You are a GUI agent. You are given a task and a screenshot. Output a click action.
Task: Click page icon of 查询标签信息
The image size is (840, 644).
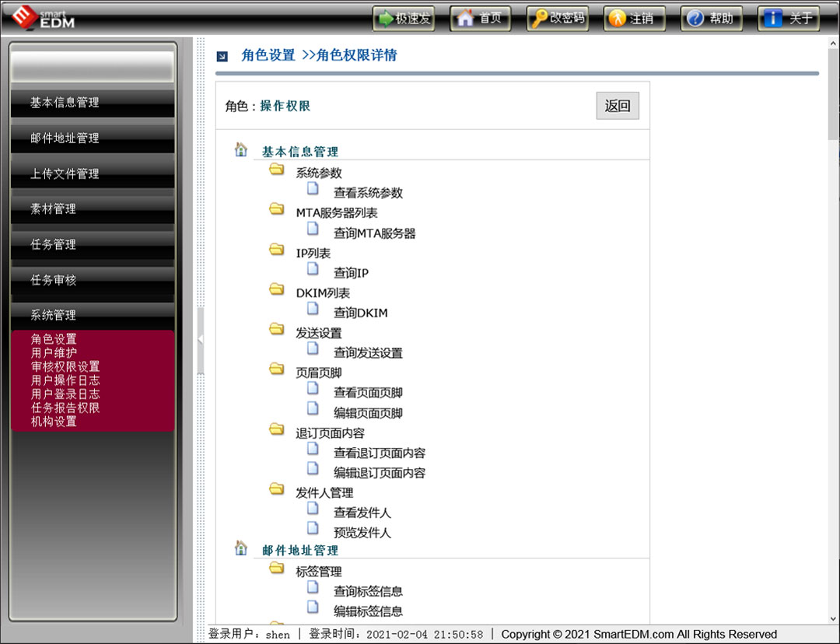point(313,588)
